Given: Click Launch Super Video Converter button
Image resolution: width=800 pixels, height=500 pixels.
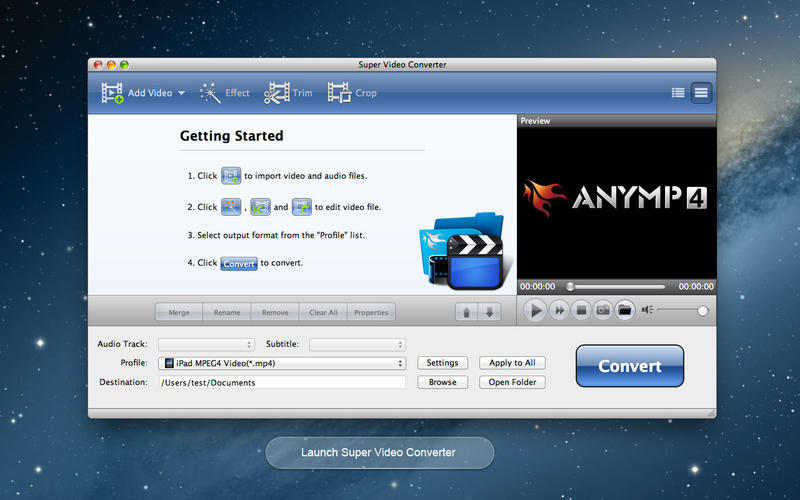Looking at the screenshot, I should tap(380, 453).
